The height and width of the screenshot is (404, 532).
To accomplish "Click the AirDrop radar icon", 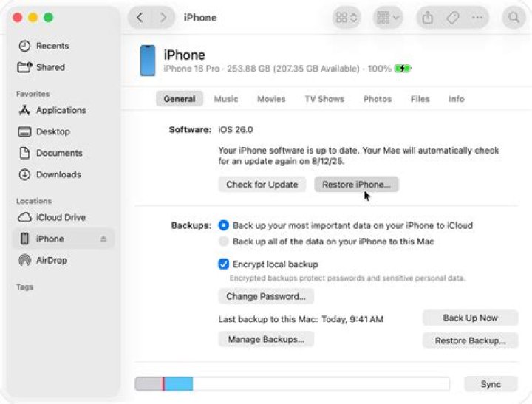I will pyautogui.click(x=24, y=260).
